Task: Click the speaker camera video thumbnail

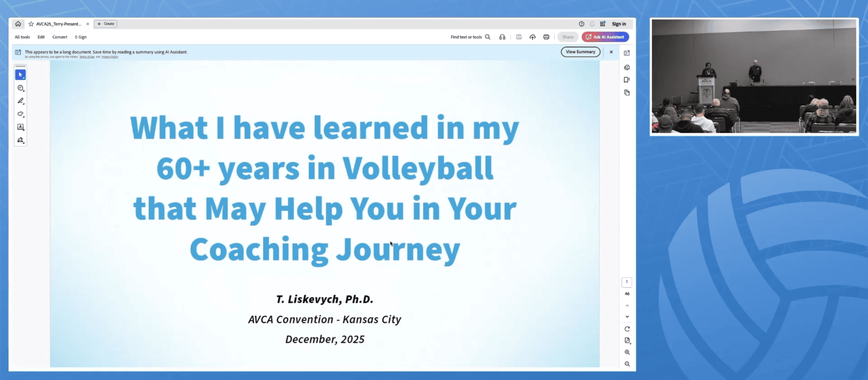Action: 754,76
